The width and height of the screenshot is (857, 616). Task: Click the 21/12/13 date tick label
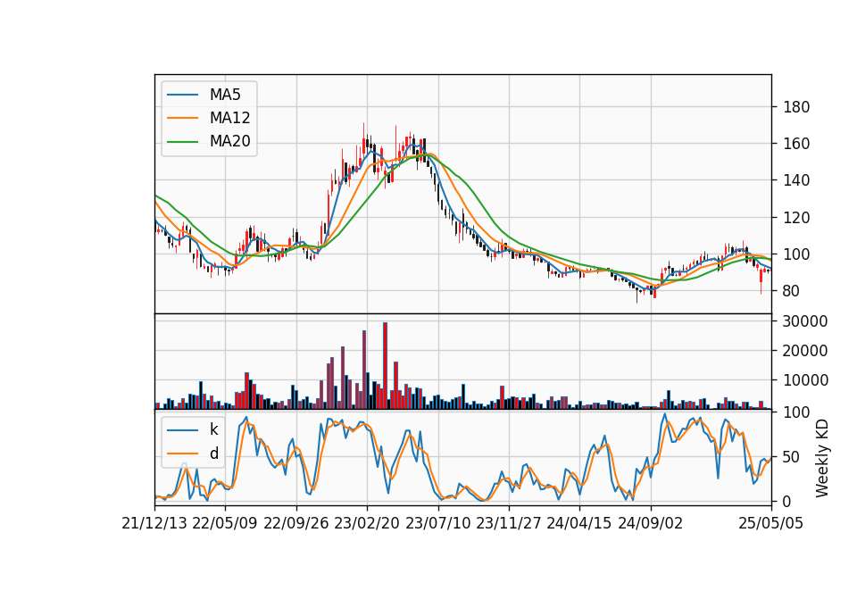(154, 523)
